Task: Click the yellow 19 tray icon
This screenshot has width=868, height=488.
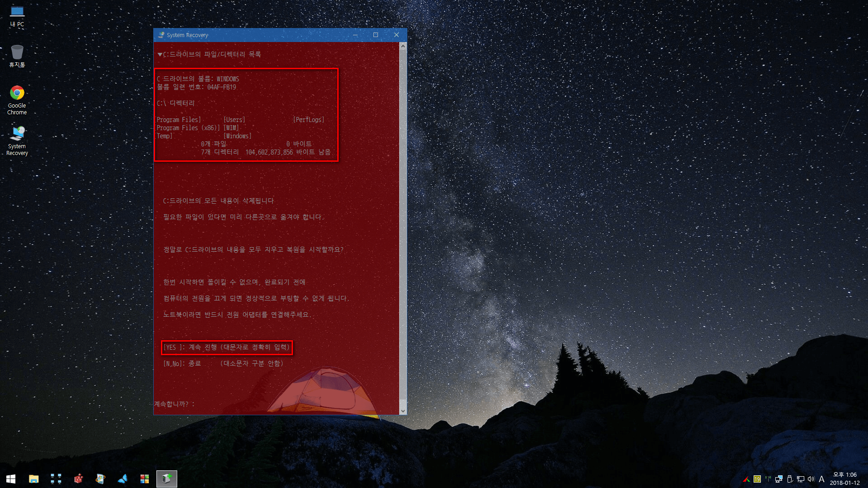Action: pyautogui.click(x=757, y=479)
